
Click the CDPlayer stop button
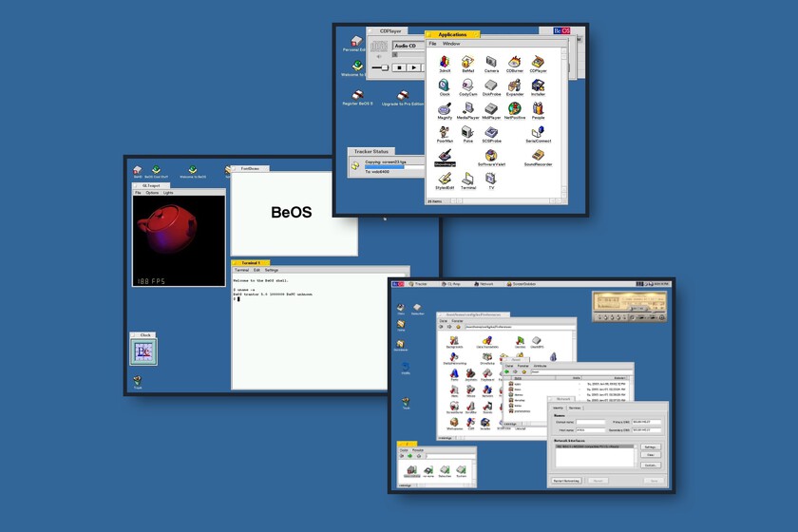point(400,67)
